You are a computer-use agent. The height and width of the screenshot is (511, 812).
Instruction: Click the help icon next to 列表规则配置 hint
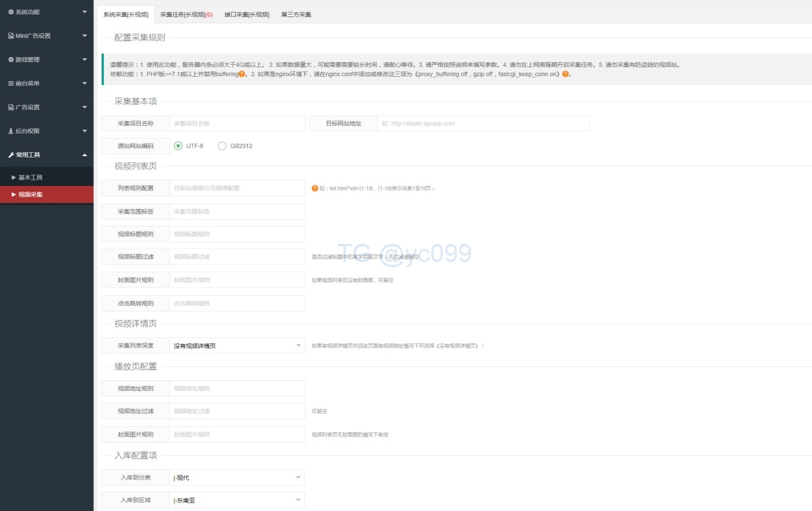315,188
